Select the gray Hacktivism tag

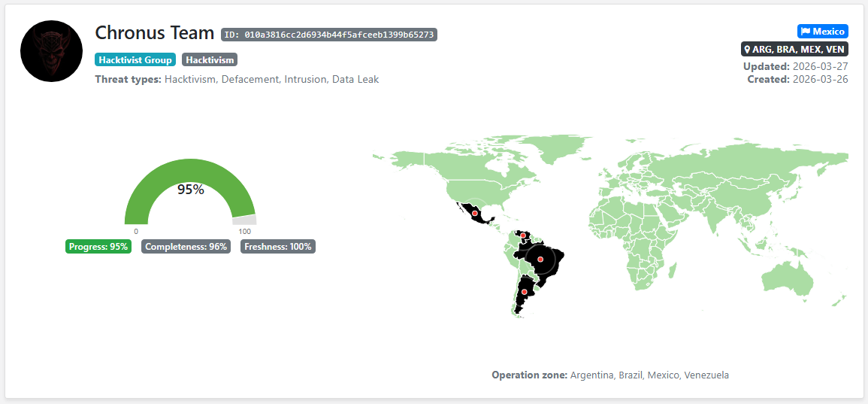tap(210, 60)
